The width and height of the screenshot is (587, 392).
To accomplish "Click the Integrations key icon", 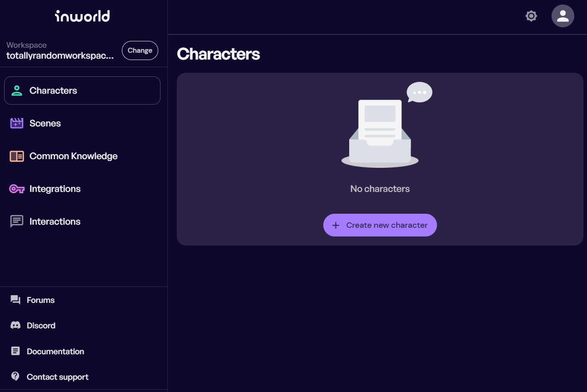I will [x=17, y=189].
